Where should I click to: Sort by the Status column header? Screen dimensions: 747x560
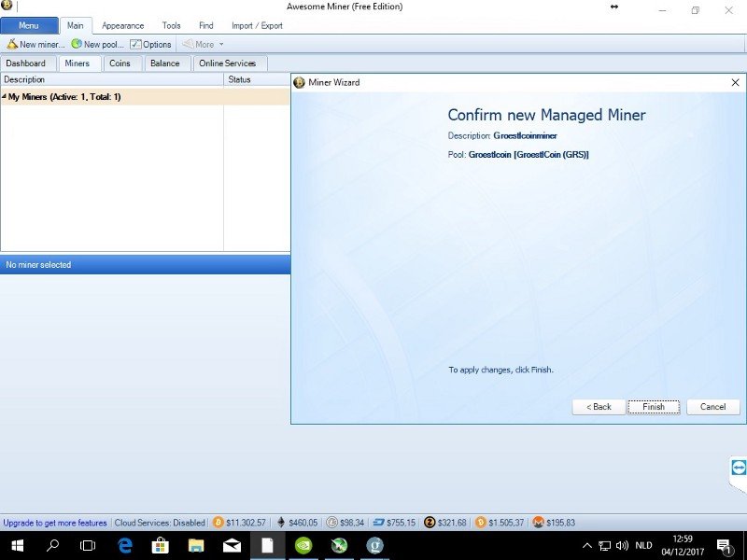[x=257, y=79]
